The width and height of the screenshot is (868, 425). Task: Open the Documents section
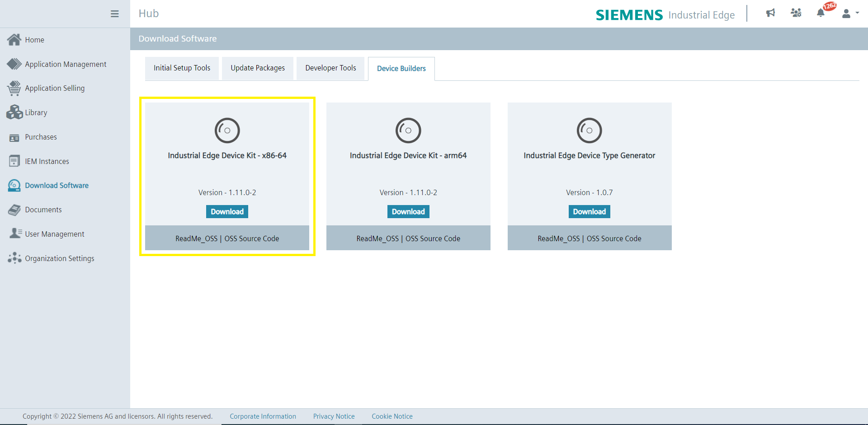point(43,210)
